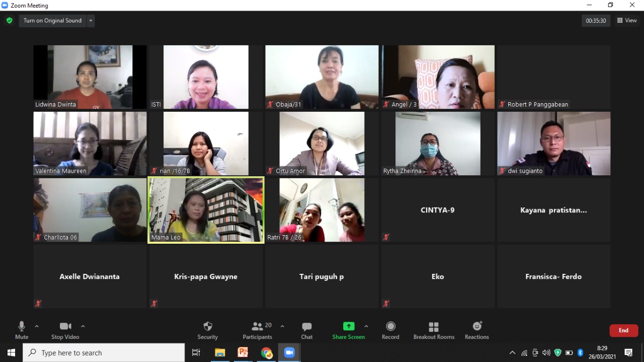This screenshot has height=362, width=644.
Task: Click the muted mic icon on Kris-papa Gwayne's tile
Action: (154, 304)
